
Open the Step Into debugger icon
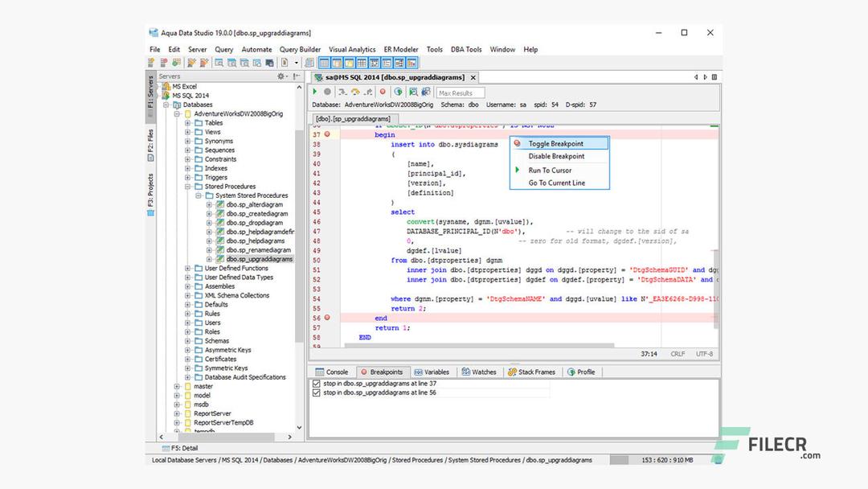(342, 92)
